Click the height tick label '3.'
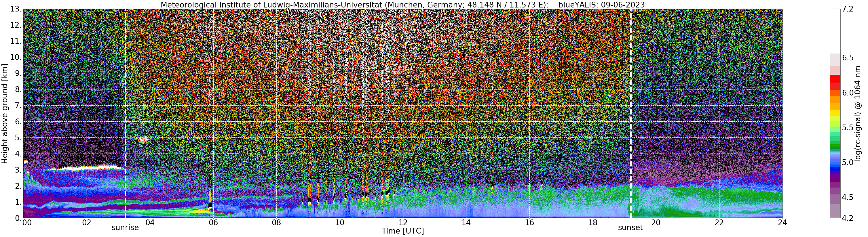The width and height of the screenshot is (868, 237). pyautogui.click(x=18, y=170)
